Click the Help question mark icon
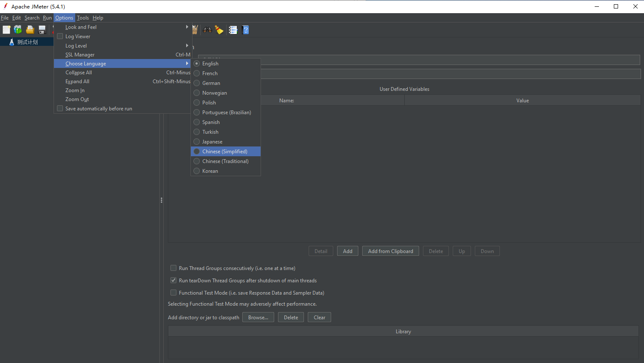This screenshot has height=363, width=644. [x=245, y=30]
